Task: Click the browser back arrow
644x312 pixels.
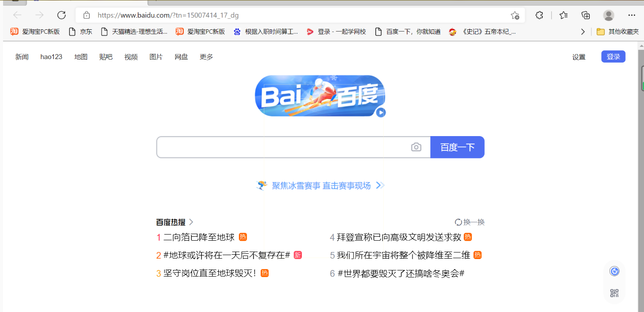Action: click(x=17, y=15)
